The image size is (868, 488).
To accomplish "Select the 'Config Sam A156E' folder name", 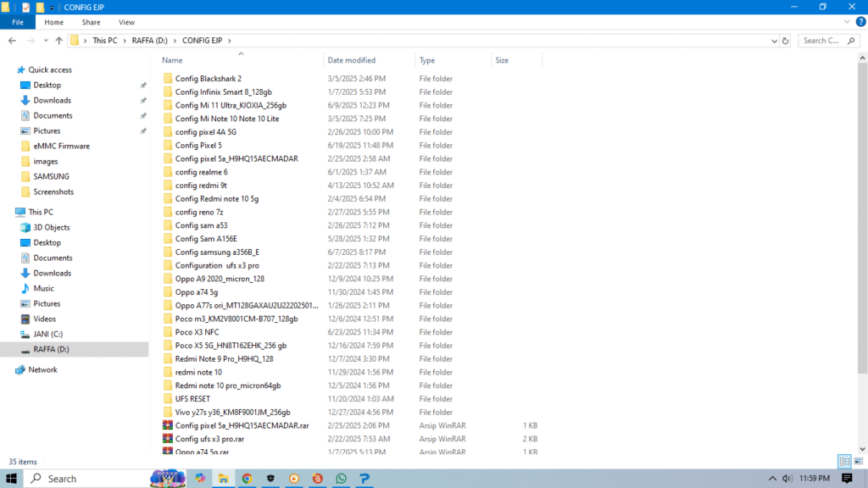I will pos(206,239).
